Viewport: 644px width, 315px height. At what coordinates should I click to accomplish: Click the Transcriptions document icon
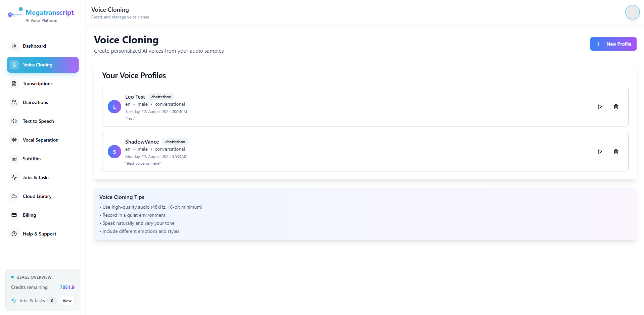tap(14, 84)
